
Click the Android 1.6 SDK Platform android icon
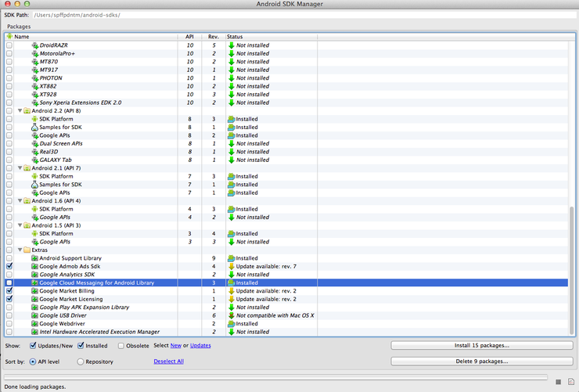click(34, 209)
